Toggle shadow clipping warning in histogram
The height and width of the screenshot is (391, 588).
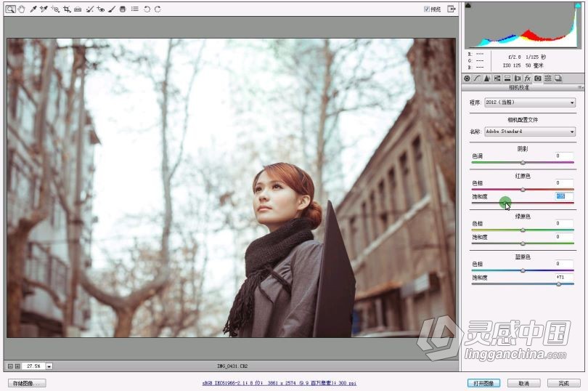point(468,5)
